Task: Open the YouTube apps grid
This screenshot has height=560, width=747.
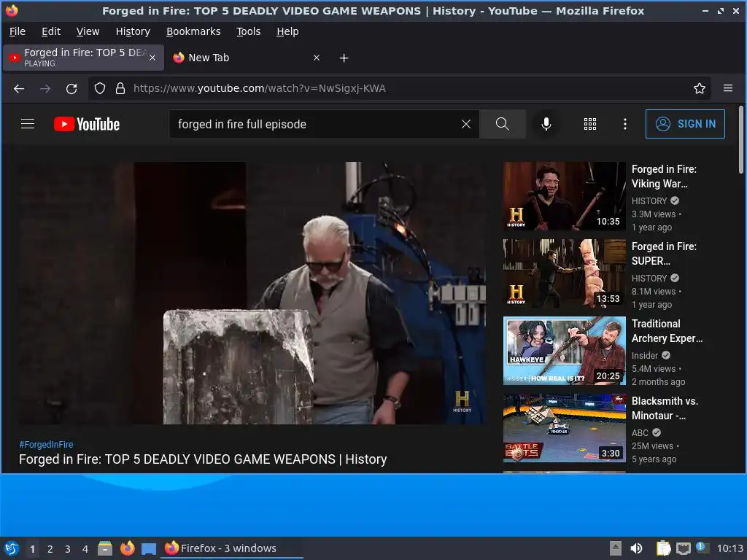Action: click(589, 124)
